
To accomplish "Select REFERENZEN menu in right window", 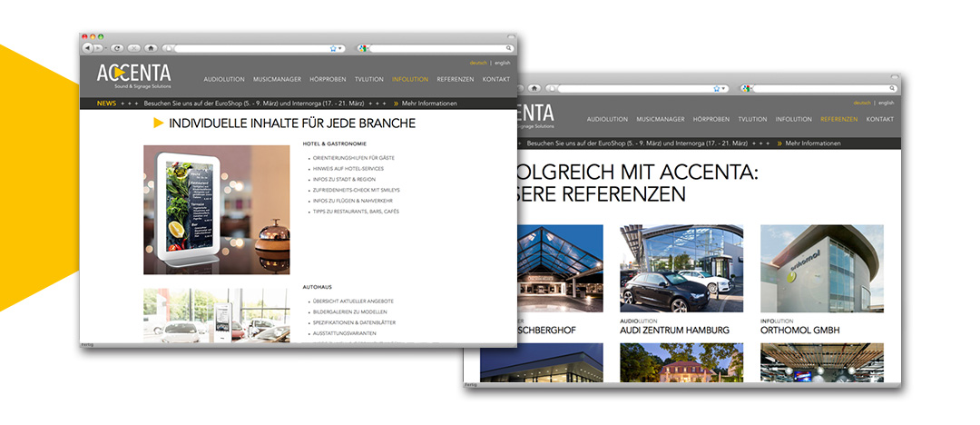I will click(839, 119).
